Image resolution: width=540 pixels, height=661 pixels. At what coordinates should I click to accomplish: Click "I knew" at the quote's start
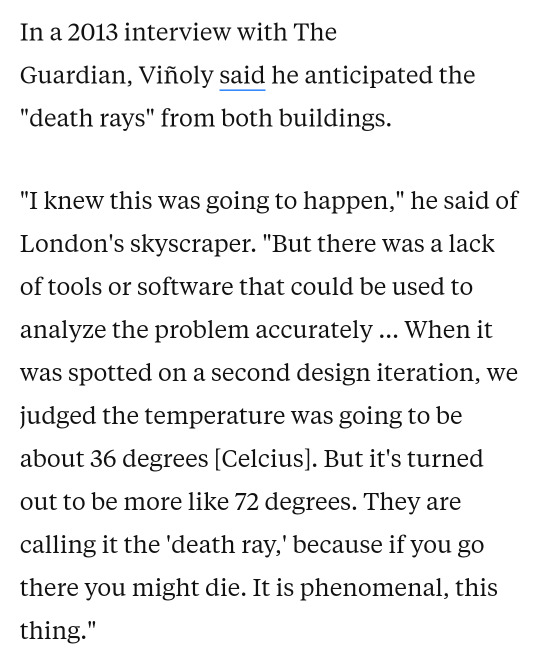pos(62,200)
